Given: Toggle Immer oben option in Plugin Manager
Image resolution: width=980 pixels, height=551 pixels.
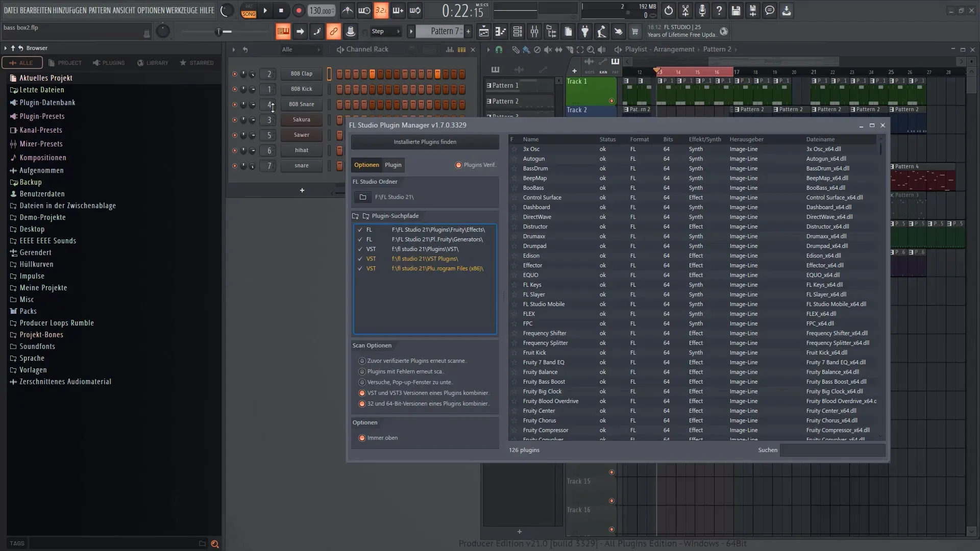Looking at the screenshot, I should 362,438.
